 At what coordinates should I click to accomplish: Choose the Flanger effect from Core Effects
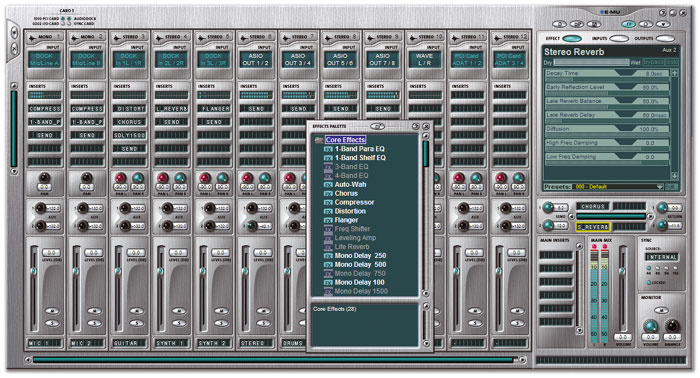coord(346,220)
